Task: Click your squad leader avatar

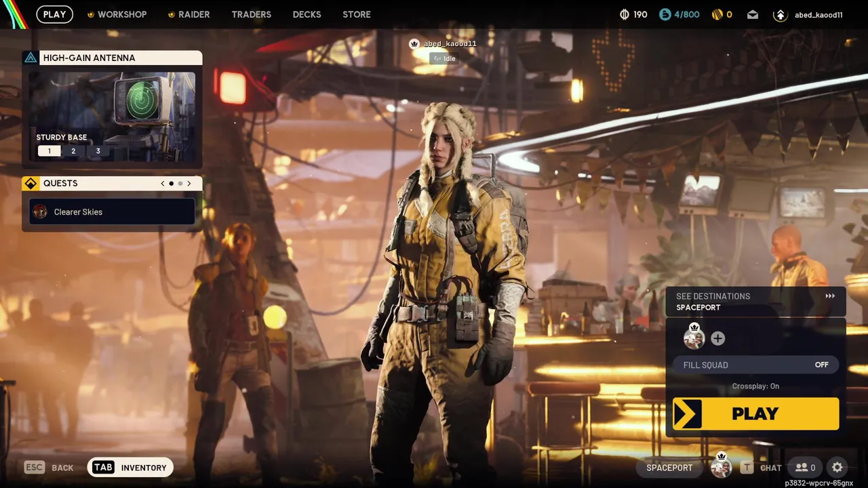Action: (694, 337)
